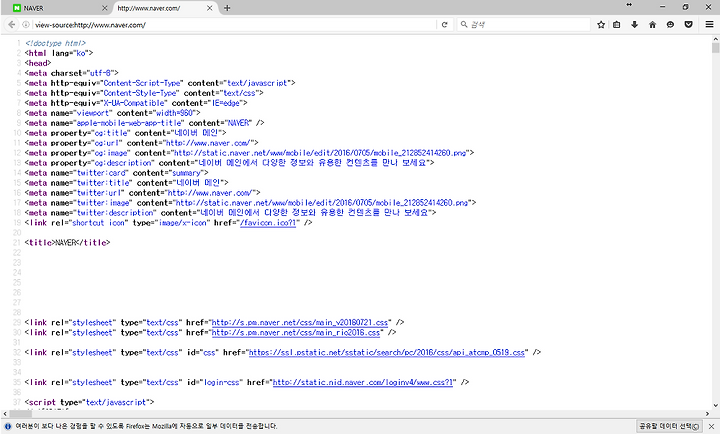Viewport: 720px width, 434px height.
Task: Open the bookmarks library icon
Action: (617, 25)
